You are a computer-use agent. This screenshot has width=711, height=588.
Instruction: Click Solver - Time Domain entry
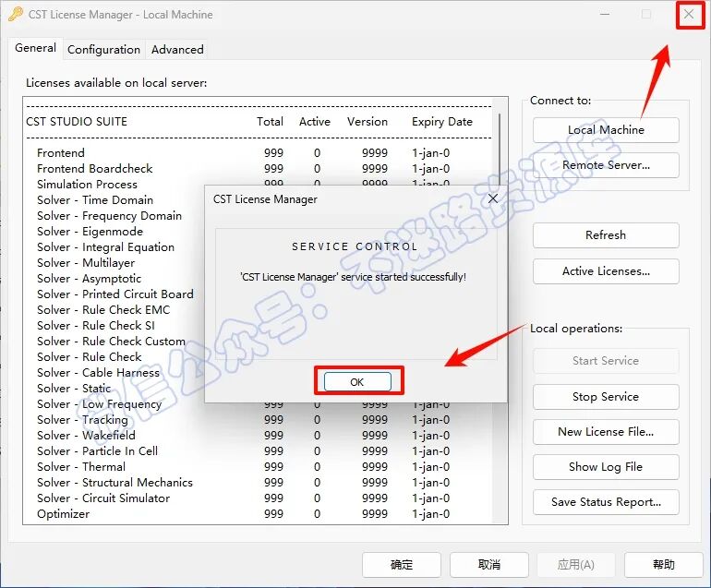(95, 200)
